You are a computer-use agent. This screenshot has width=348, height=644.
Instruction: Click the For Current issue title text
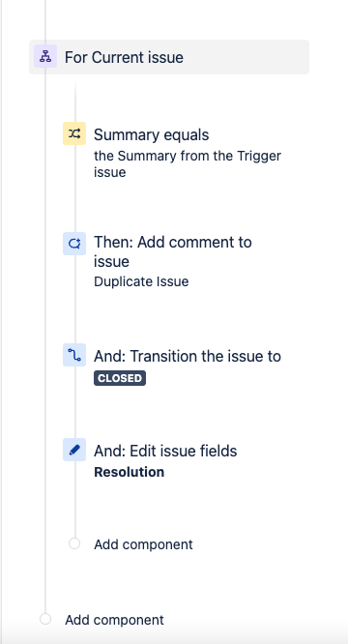[124, 57]
